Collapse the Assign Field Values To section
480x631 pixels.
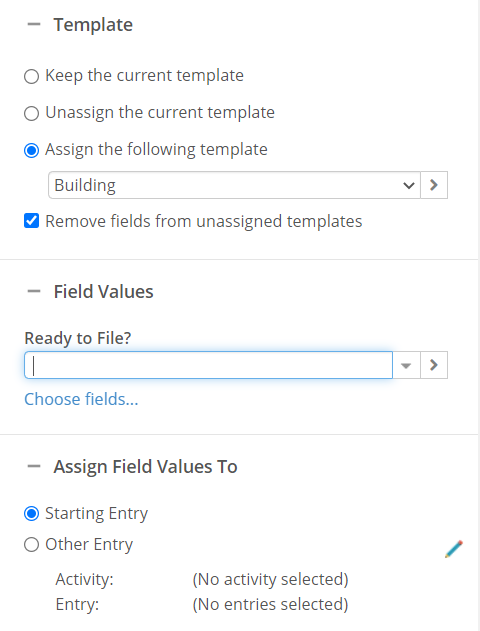point(34,466)
